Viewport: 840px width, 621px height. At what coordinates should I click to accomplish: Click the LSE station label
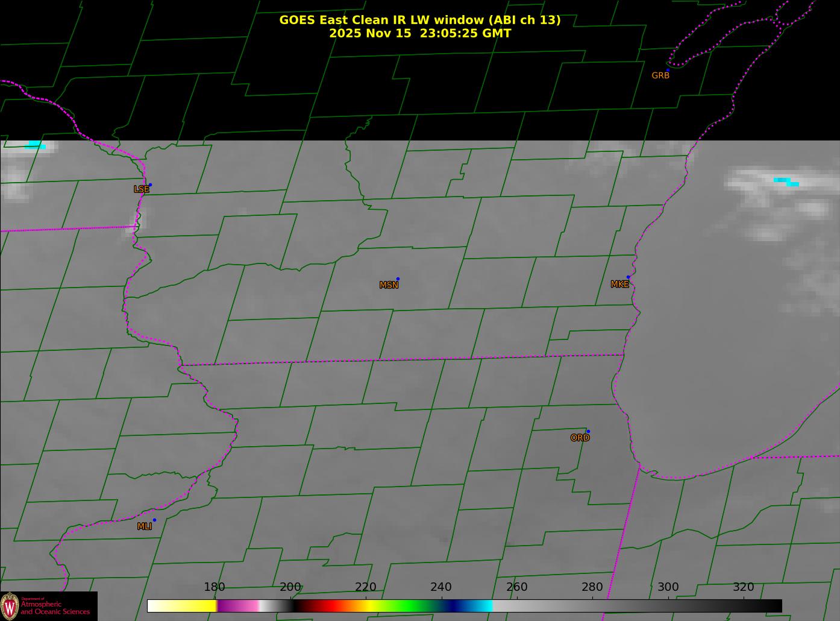point(141,189)
